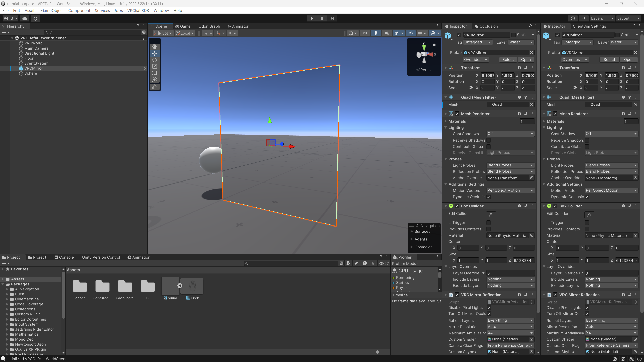Screen dimensions: 644x362
Task: Open the VRChat SDK menu
Action: pyautogui.click(x=138, y=10)
